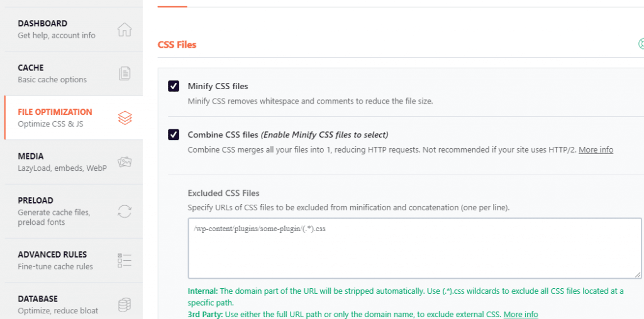644x319 pixels.
Task: Go to the Cache settings section
Action: (x=31, y=68)
